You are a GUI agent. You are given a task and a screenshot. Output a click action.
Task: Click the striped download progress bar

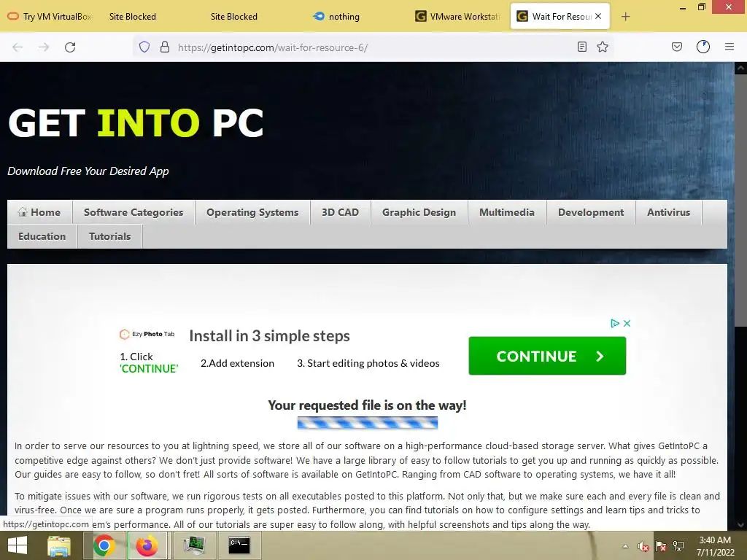point(368,423)
